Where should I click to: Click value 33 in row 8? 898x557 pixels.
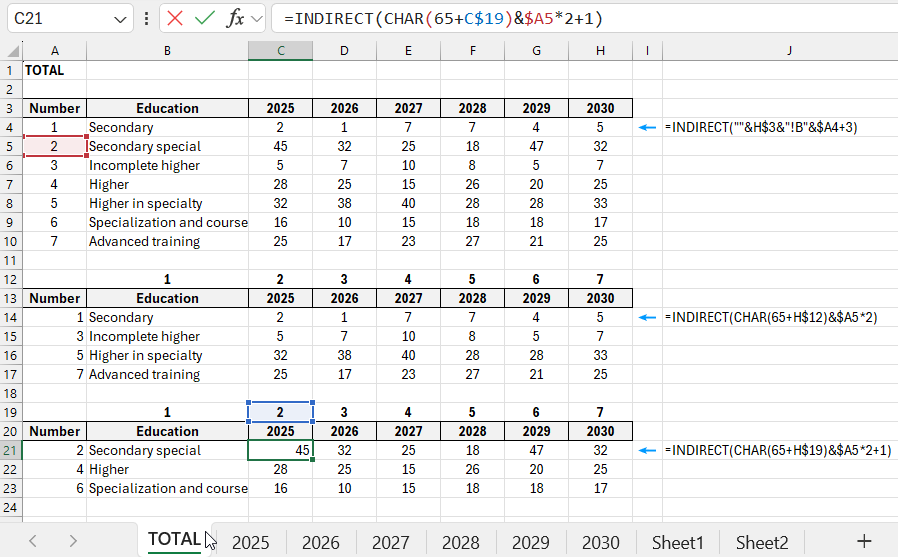(600, 203)
